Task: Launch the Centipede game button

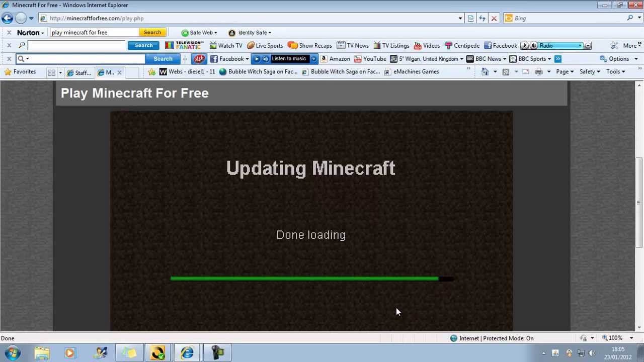Action: tap(462, 46)
